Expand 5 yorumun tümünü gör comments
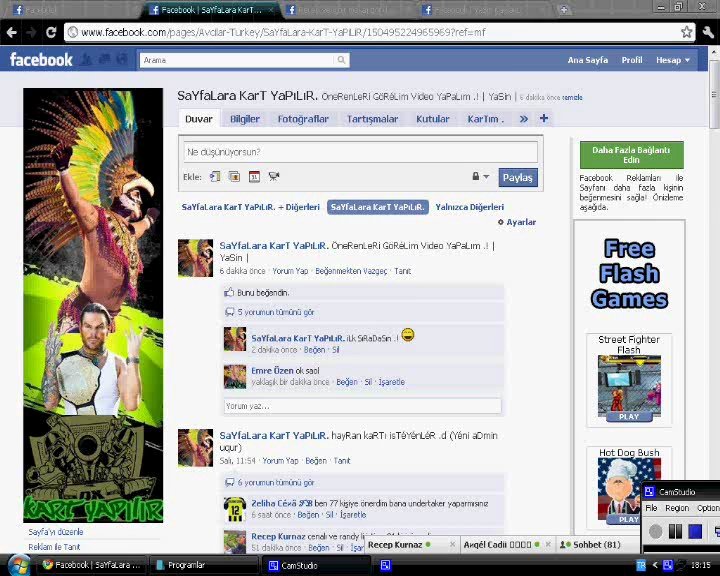The image size is (720, 576). (276, 312)
